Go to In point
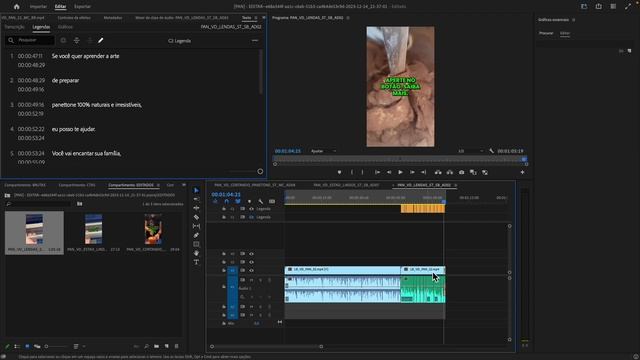 (377, 172)
